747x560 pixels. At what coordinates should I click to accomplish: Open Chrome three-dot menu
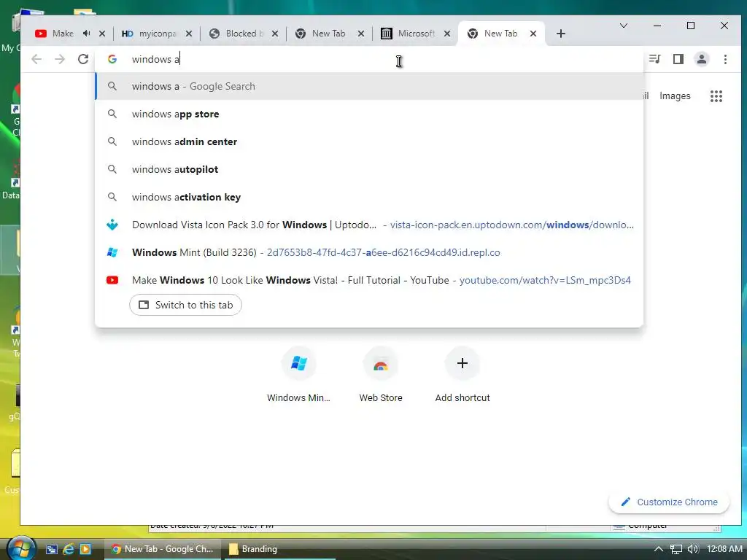(x=725, y=59)
